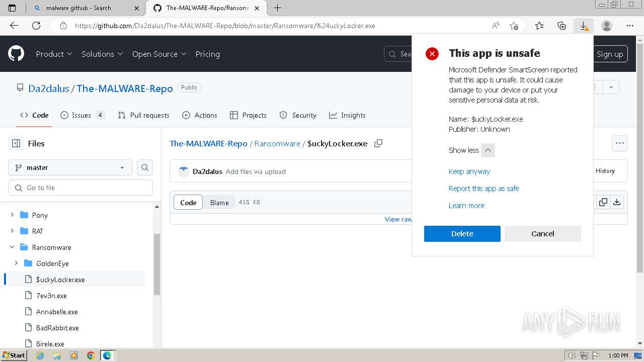This screenshot has width=644, height=362.
Task: Click Keep anyway link
Action: click(x=469, y=171)
